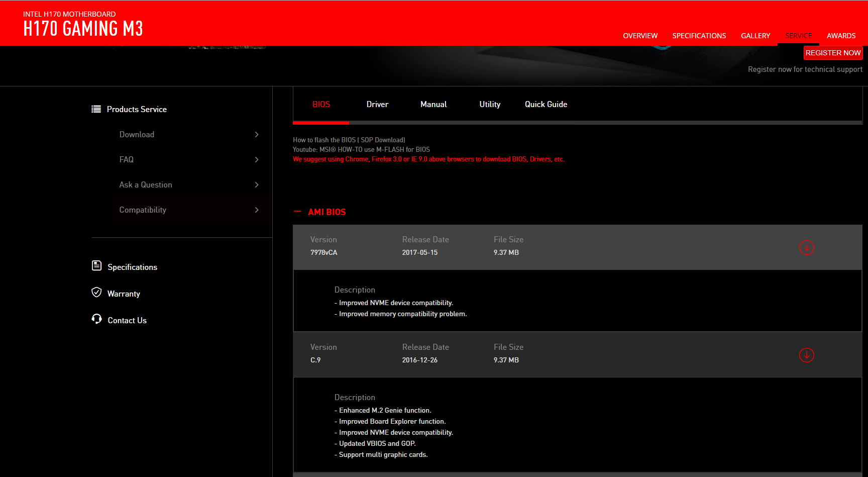The height and width of the screenshot is (477, 868).
Task: Open the Ask a Question link
Action: [x=146, y=184]
